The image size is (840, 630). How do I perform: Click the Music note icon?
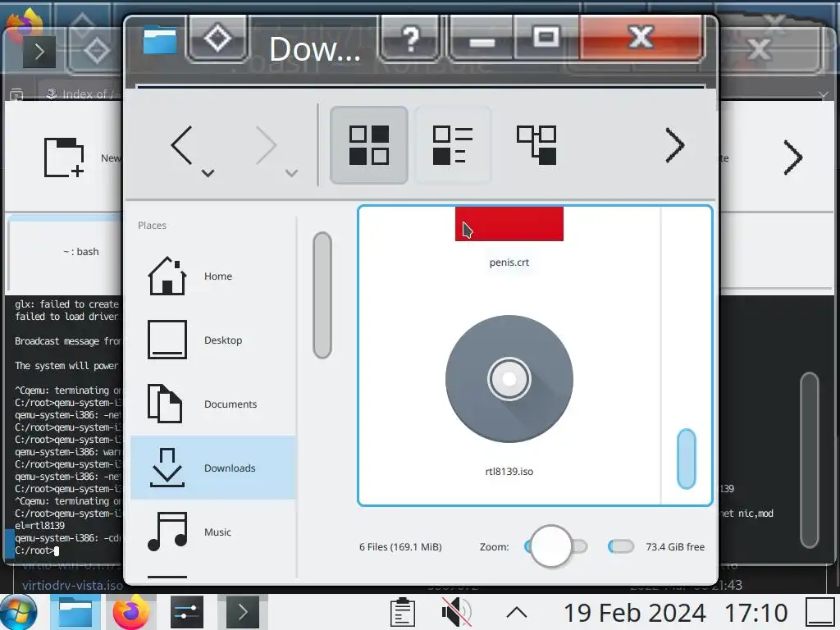[167, 532]
